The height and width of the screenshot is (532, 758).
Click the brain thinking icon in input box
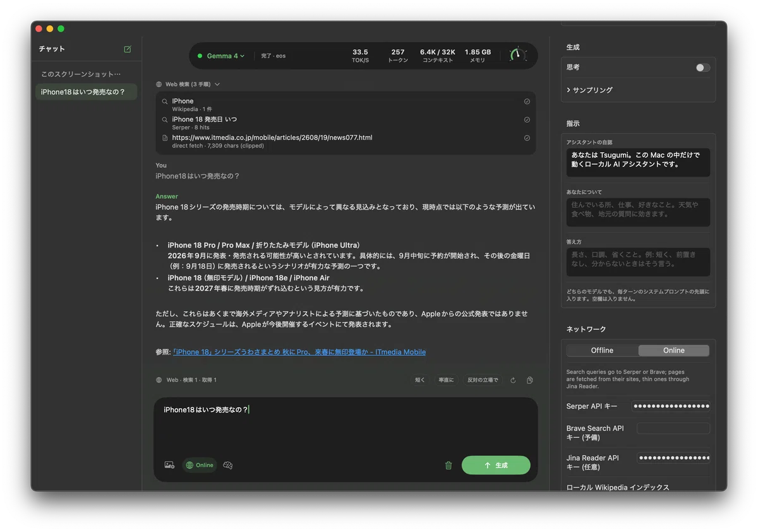(x=228, y=465)
